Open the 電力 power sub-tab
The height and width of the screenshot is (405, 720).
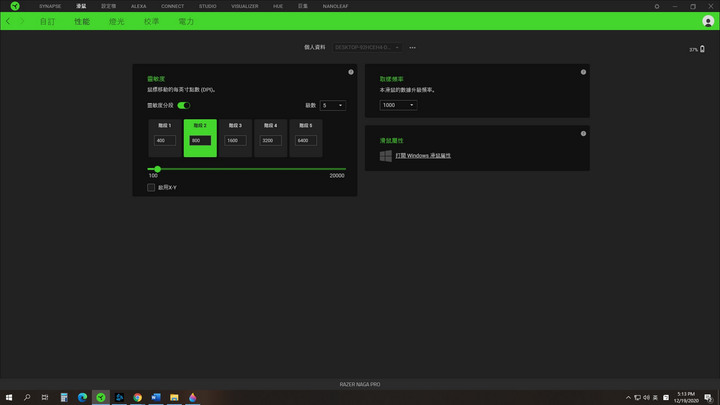coord(186,22)
